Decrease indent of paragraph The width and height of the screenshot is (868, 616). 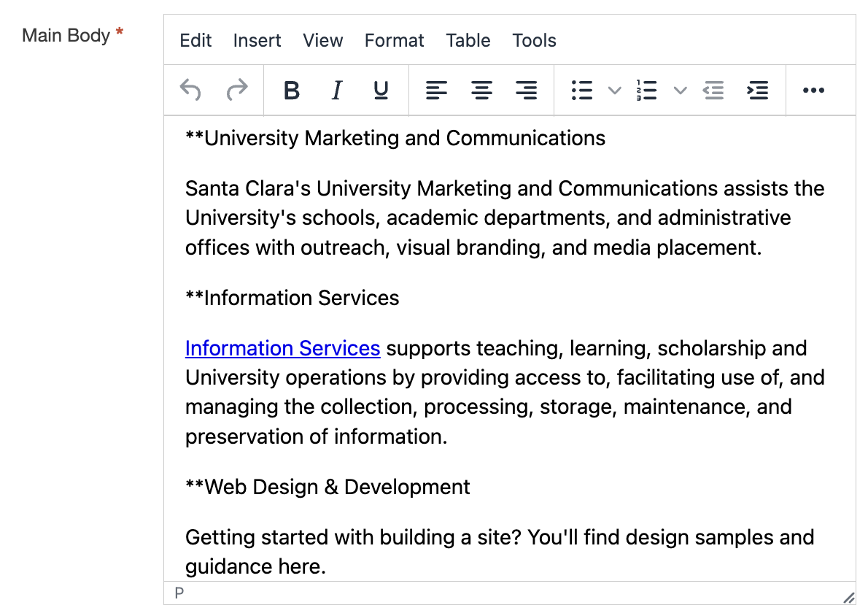coord(713,90)
